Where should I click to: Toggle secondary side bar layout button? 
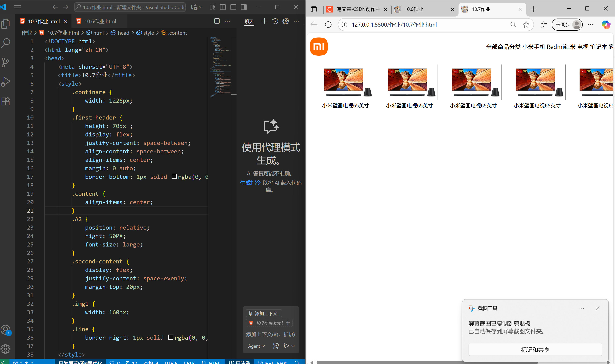244,7
